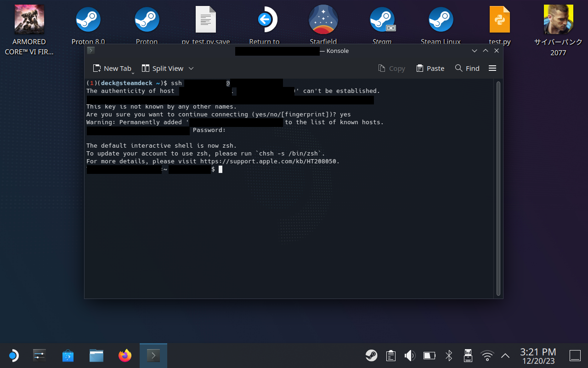
Task: Open the Split View dropdown
Action: (191, 68)
